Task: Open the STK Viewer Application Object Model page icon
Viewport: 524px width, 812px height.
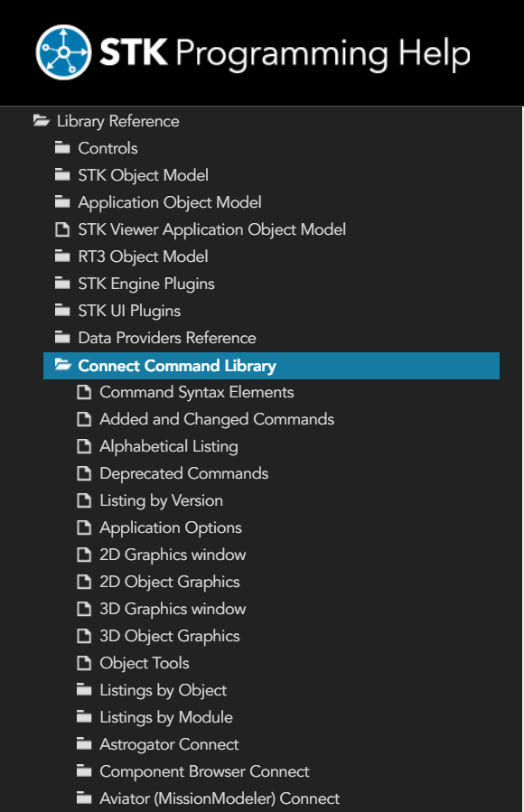Action: tap(62, 229)
